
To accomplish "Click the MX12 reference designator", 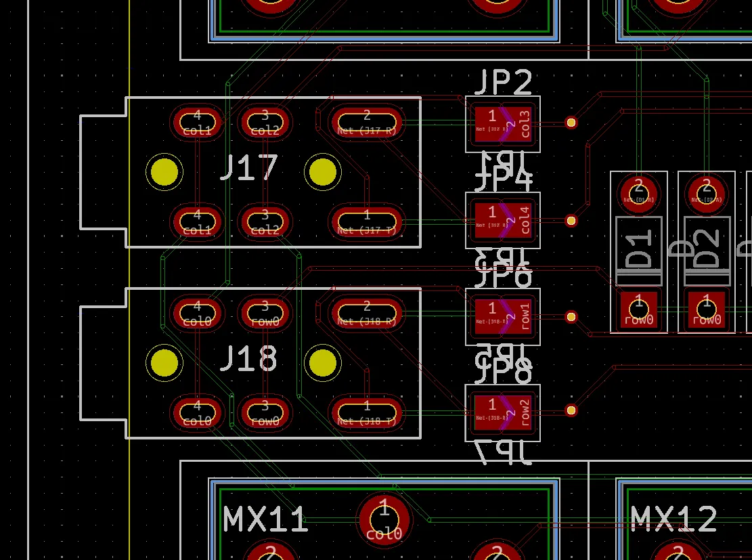I will pyautogui.click(x=673, y=519).
